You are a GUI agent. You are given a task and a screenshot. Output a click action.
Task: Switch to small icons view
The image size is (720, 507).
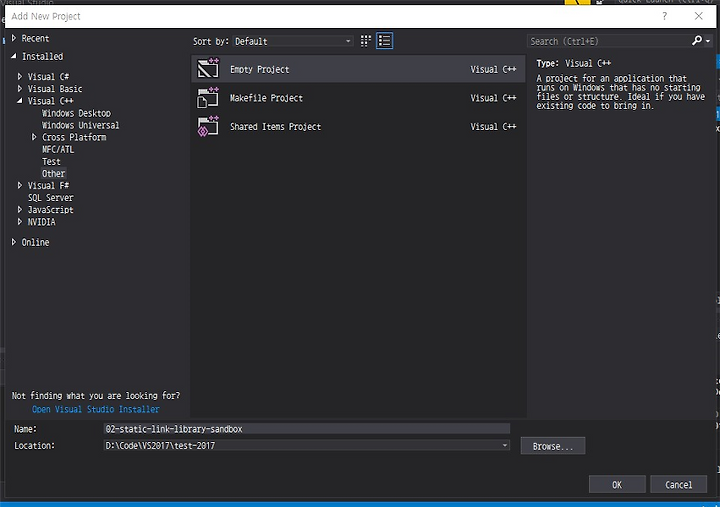[366, 41]
